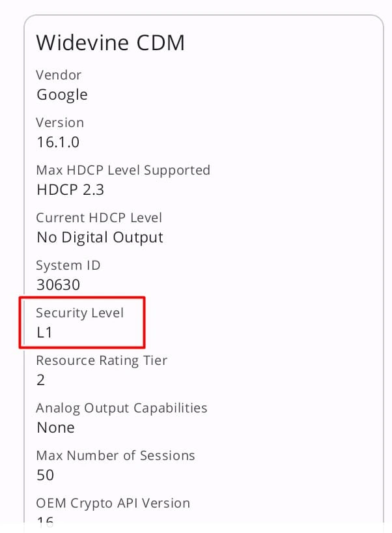The image size is (392, 533).
Task: Tap the 50 sessions value
Action: coord(45,475)
